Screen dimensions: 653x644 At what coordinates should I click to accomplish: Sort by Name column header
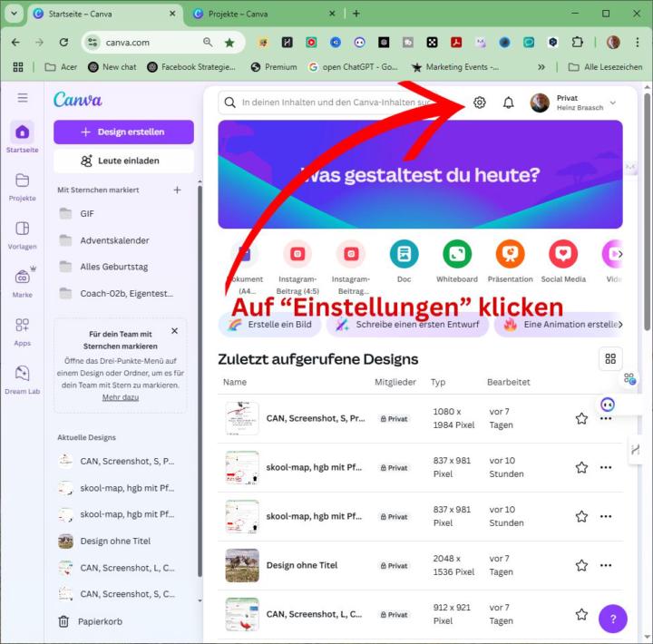point(235,382)
